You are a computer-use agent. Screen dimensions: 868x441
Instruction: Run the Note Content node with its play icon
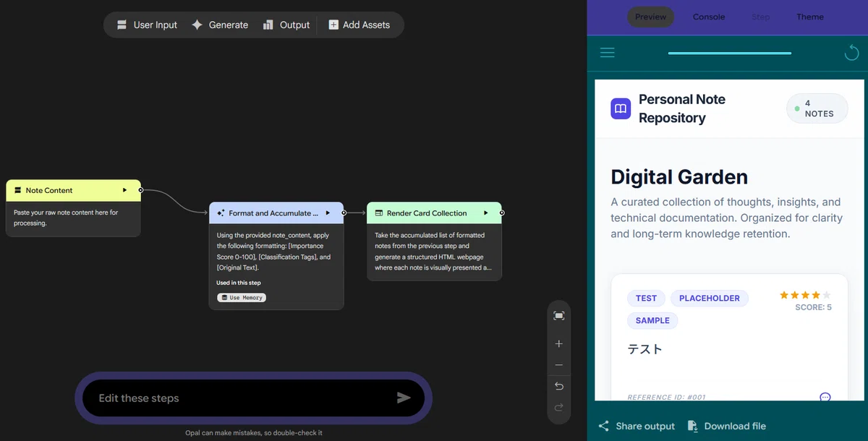pyautogui.click(x=124, y=190)
